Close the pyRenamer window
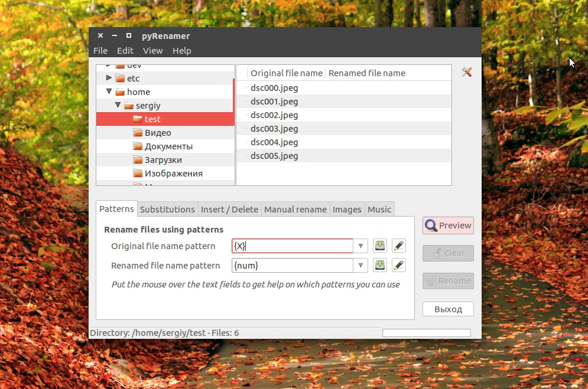Screen dimensions: 588x389 [100, 35]
